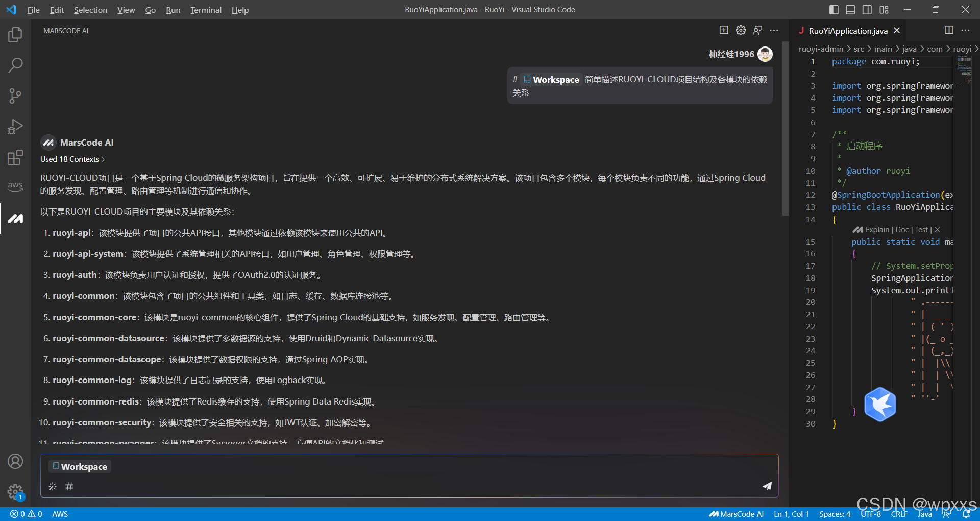The image size is (980, 521).
Task: Select the Search icon in the activity bar
Action: tap(15, 65)
